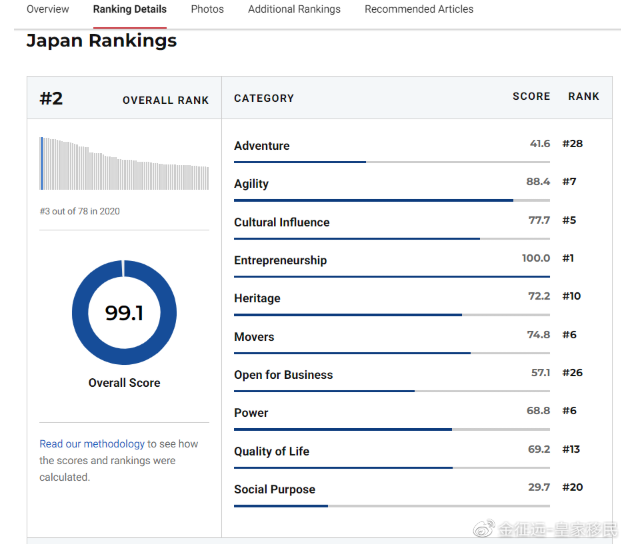Image resolution: width=621 pixels, height=545 pixels.
Task: Click the Power score 68.8
Action: (x=538, y=410)
